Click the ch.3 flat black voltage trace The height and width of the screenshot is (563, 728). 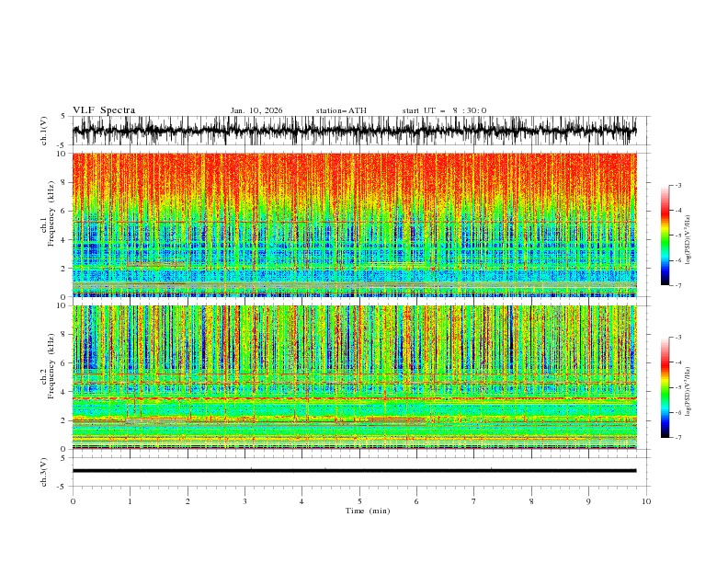tap(354, 471)
